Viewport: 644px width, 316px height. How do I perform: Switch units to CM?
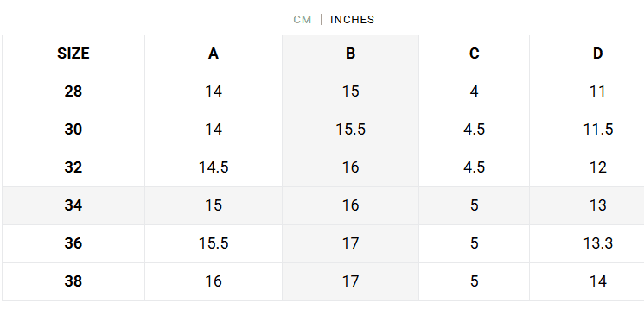coord(303,20)
